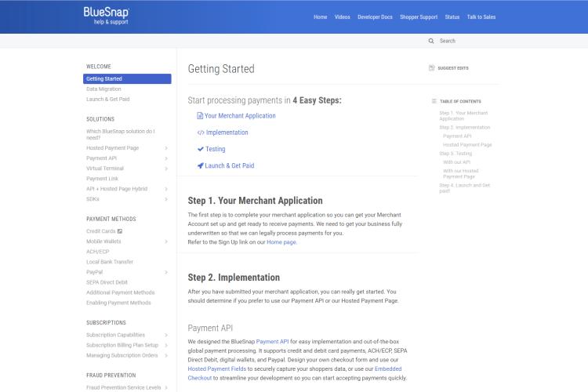
Task: Jump to Step 3 Testing in contents
Action: click(456, 154)
